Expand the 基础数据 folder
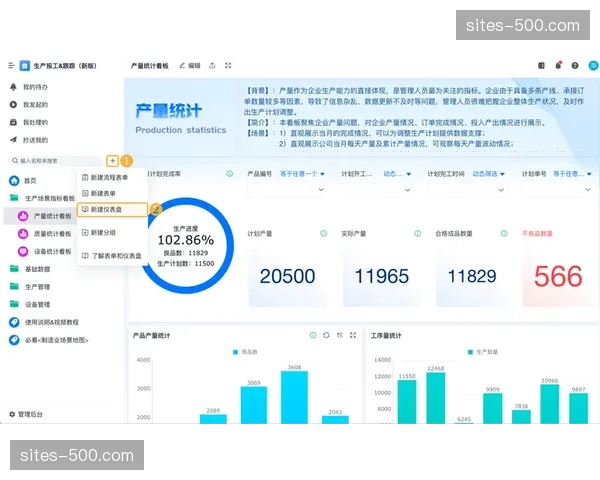This screenshot has height=480, width=600. coord(30,269)
